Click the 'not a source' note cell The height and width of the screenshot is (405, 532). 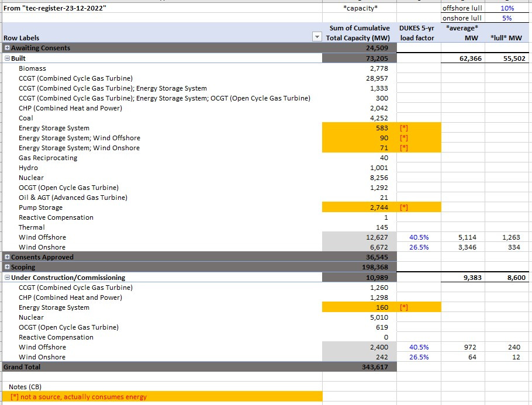click(x=162, y=396)
